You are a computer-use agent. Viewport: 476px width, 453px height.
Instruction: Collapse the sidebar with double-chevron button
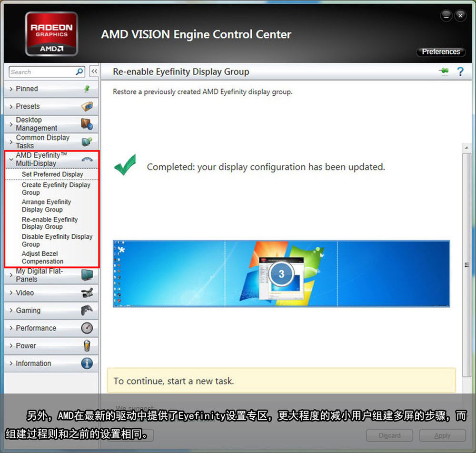[94, 72]
